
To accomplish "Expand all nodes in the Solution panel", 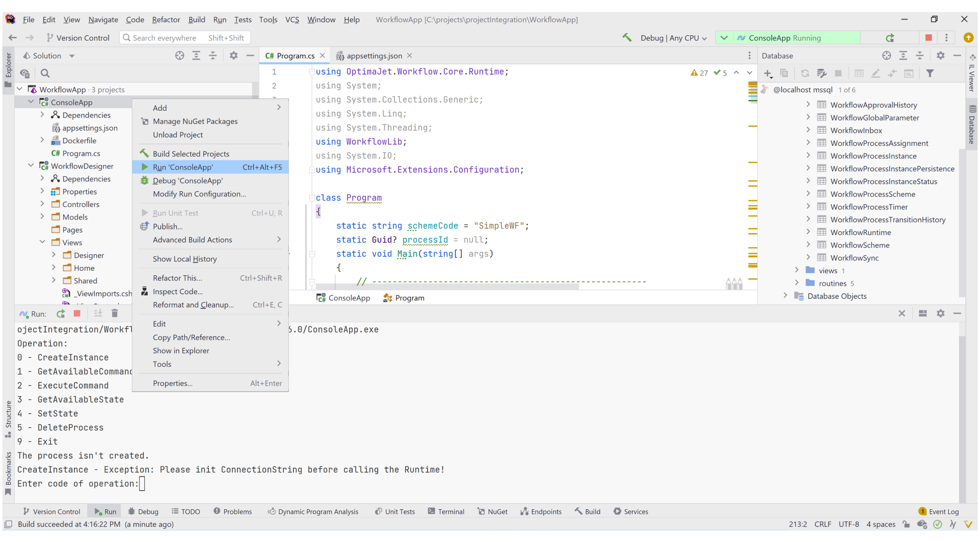I will tap(196, 56).
